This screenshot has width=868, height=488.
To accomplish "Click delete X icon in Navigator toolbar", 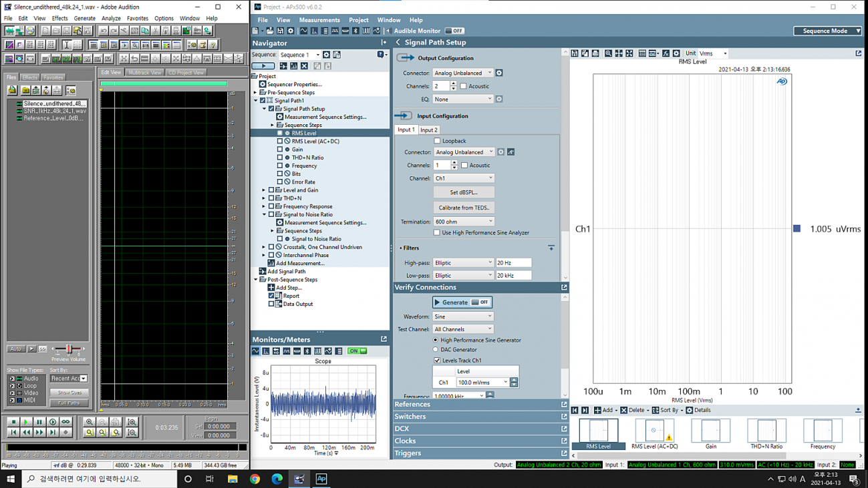I will (304, 66).
